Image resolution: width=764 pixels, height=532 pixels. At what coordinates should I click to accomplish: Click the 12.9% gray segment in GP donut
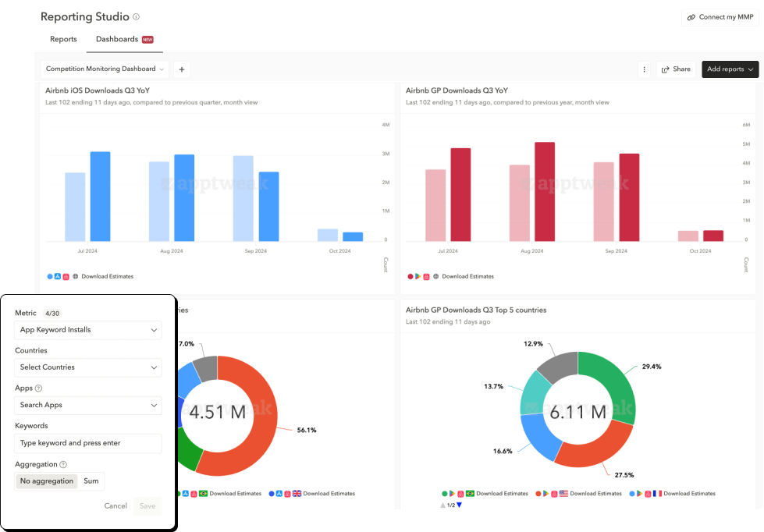(560, 365)
